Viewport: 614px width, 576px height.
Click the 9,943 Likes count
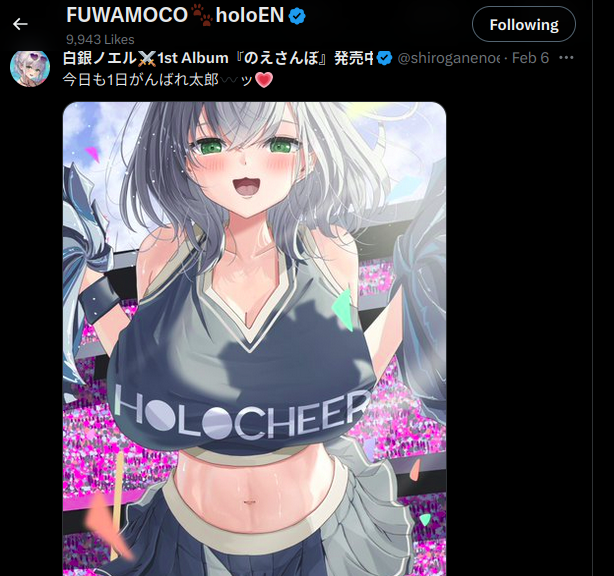[x=100, y=40]
